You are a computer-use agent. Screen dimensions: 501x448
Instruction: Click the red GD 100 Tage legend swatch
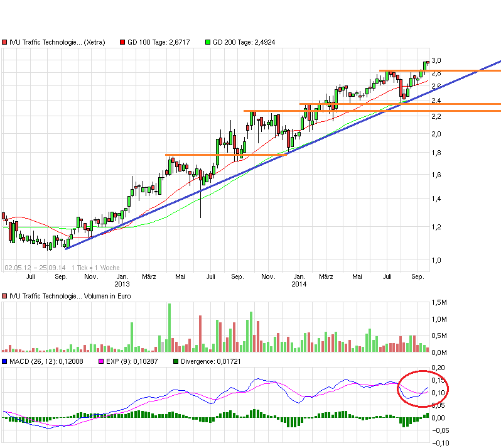tap(122, 42)
